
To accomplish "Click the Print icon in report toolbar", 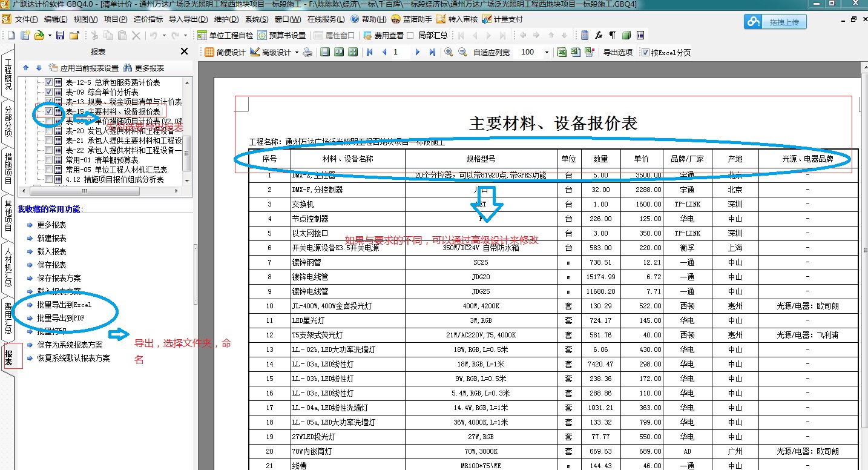I will (308, 52).
